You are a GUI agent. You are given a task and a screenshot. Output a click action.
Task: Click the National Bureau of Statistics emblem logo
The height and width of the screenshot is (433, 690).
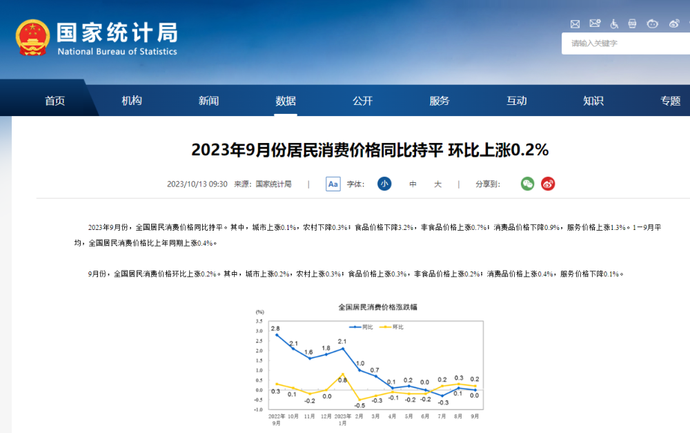[x=33, y=38]
